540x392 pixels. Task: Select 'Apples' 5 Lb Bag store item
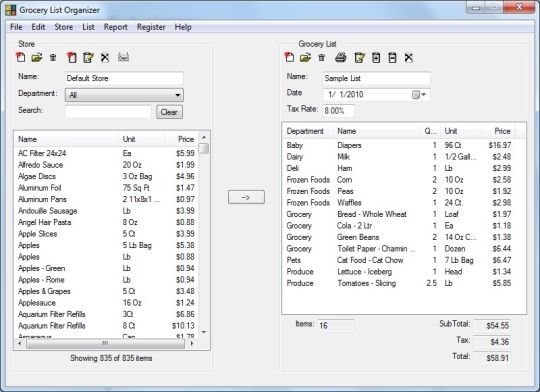tap(106, 245)
